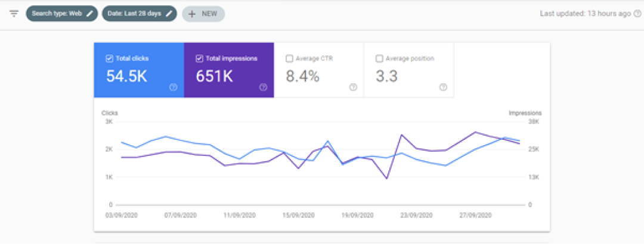Open help icon on Average position card
This screenshot has width=644, height=244.
tap(443, 87)
